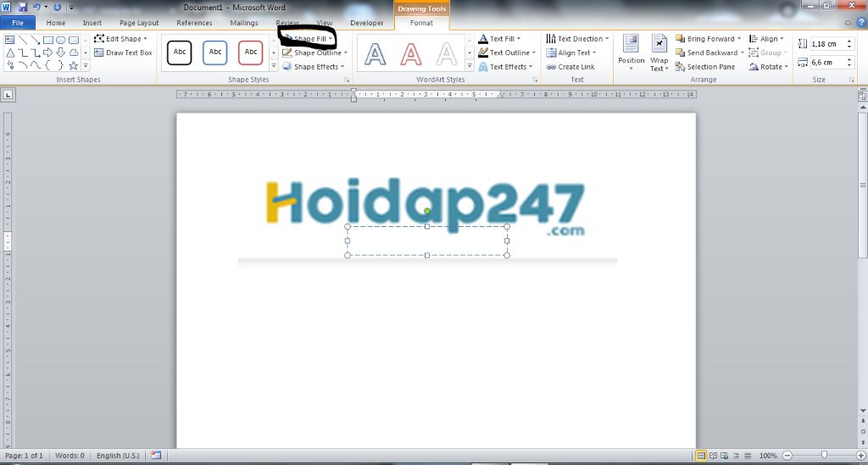Open the Rotate dropdown
The width and height of the screenshot is (868, 465).
[768, 66]
